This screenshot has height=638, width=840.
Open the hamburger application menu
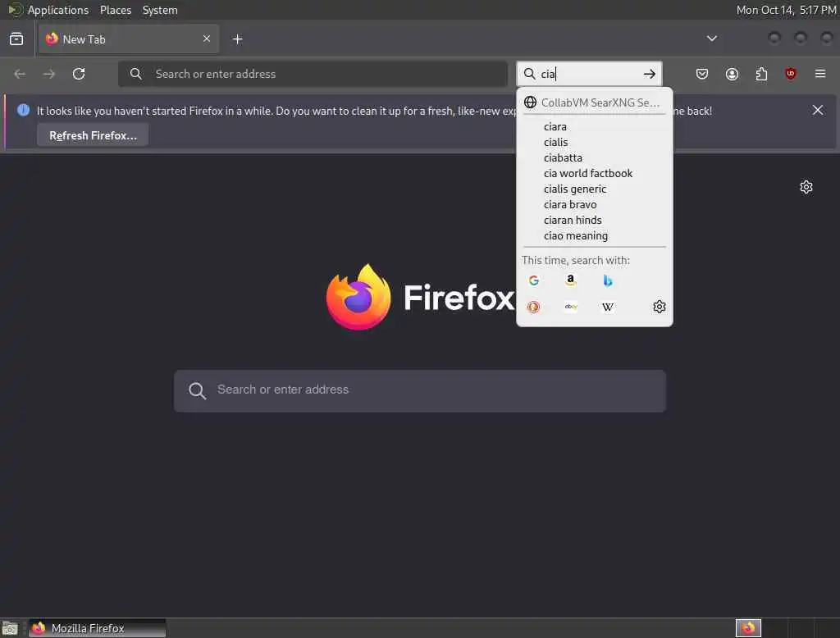(819, 74)
